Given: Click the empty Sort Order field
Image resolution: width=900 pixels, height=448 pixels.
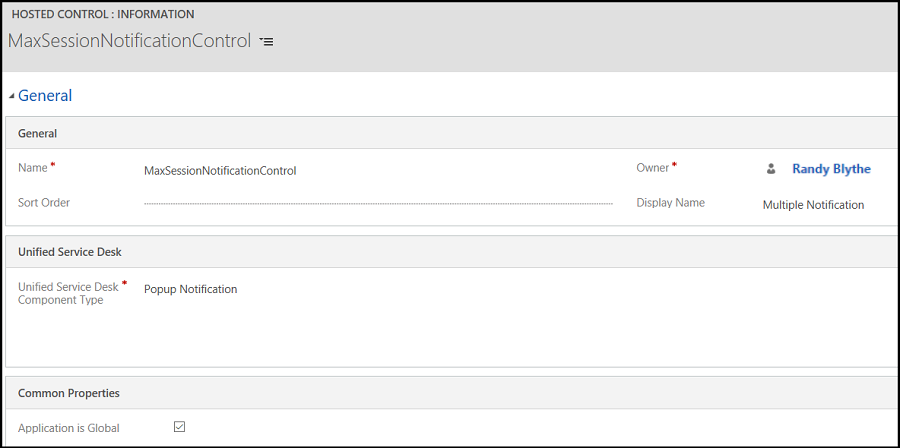Looking at the screenshot, I should pos(378,203).
